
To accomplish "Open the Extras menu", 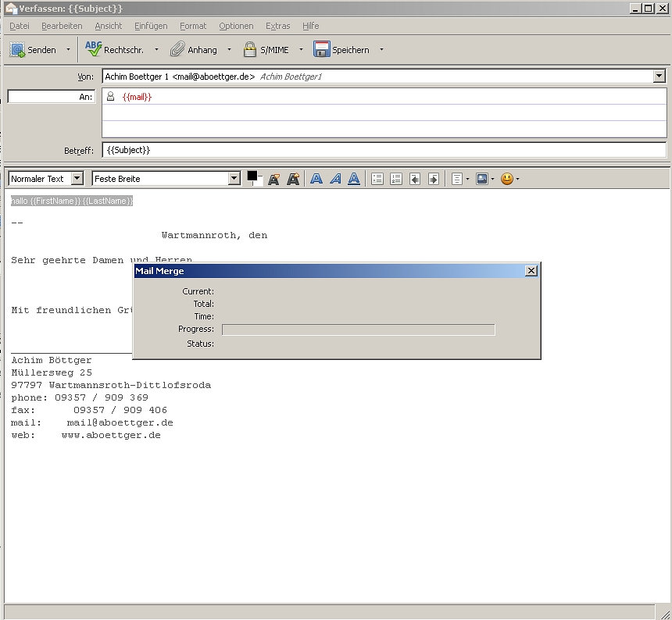I will pos(277,26).
